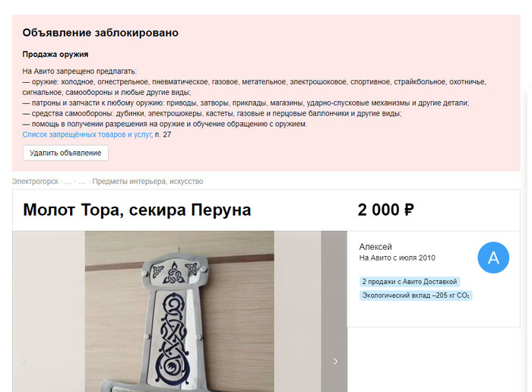The height and width of the screenshot is (392, 532).
Task: Click the 2 000 ₽ price
Action: [386, 210]
